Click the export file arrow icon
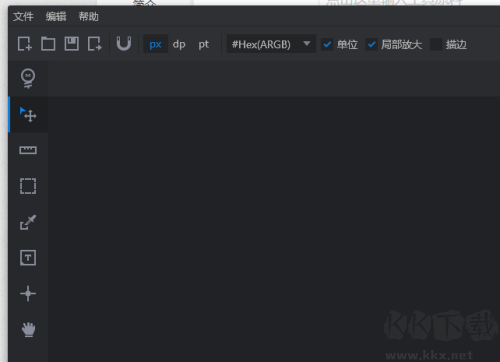The image size is (500, 362). (x=95, y=44)
